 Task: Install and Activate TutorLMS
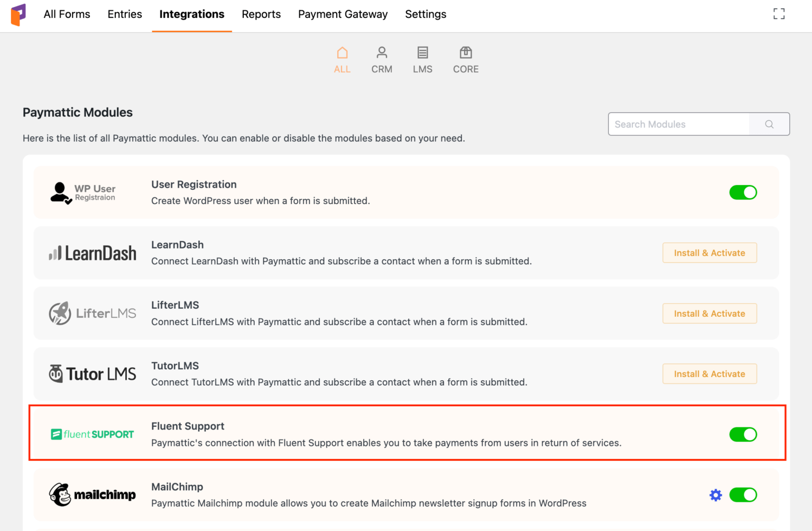tap(709, 373)
